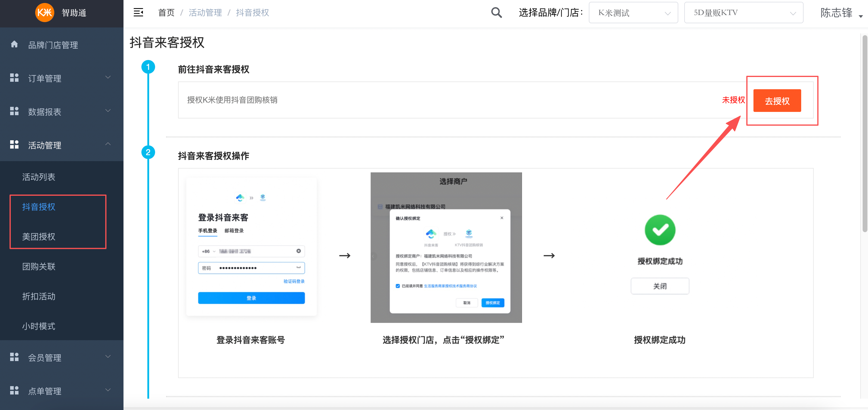This screenshot has height=410, width=868.
Task: Click the 点单管理 sidebar icon
Action: (14, 390)
